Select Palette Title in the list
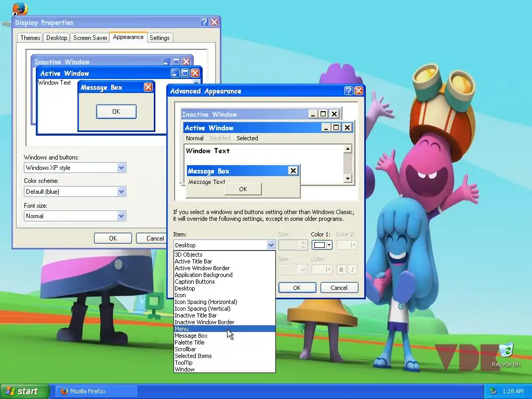This screenshot has width=532, height=399. [x=224, y=342]
